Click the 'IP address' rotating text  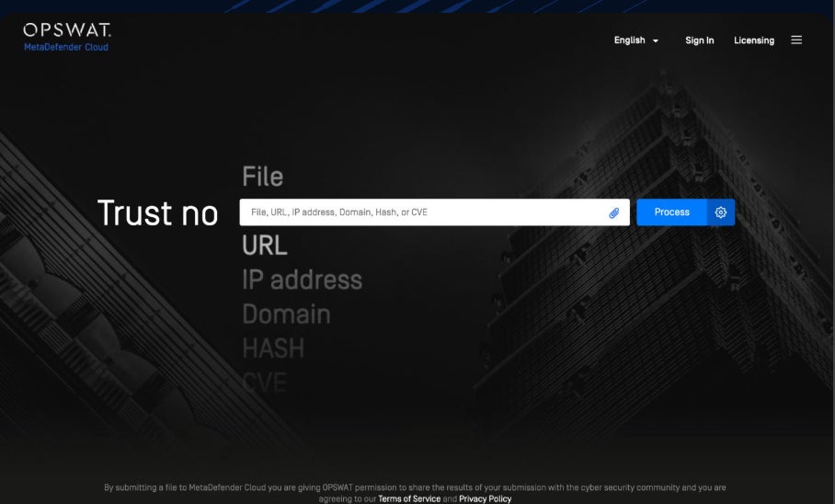coord(302,280)
